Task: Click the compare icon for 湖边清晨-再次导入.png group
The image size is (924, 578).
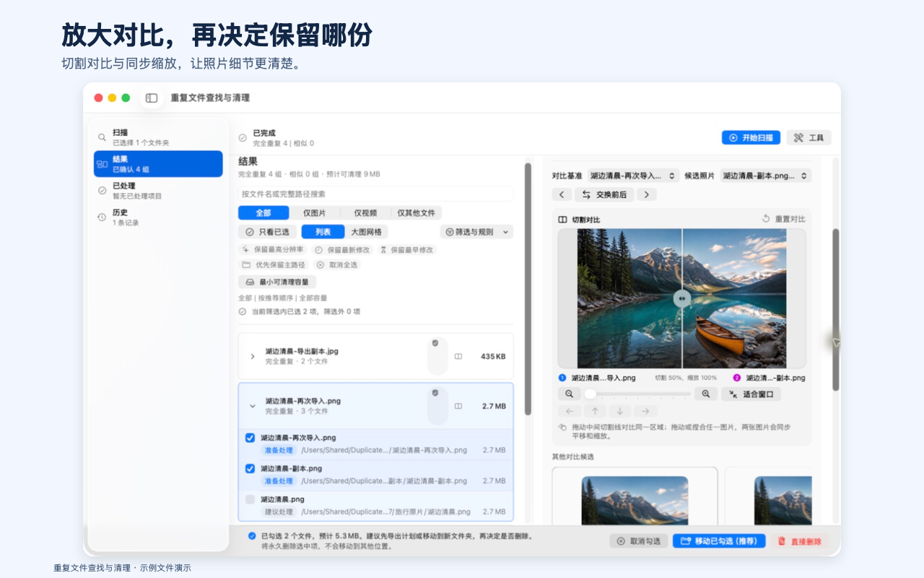Action: (458, 406)
